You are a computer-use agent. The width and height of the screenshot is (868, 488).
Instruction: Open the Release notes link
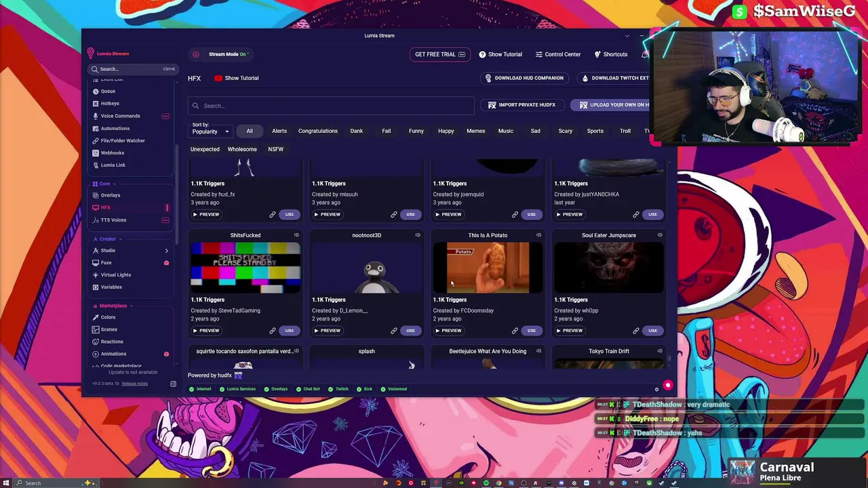pos(134,384)
